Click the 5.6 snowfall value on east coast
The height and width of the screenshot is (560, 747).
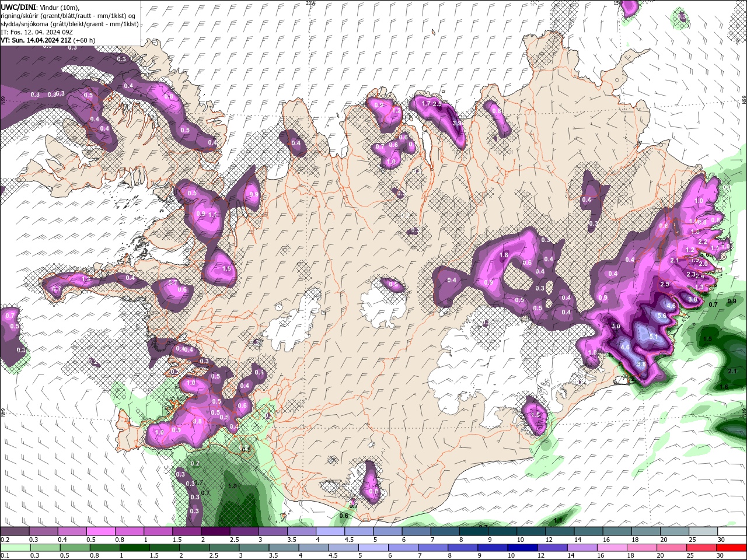click(x=662, y=316)
